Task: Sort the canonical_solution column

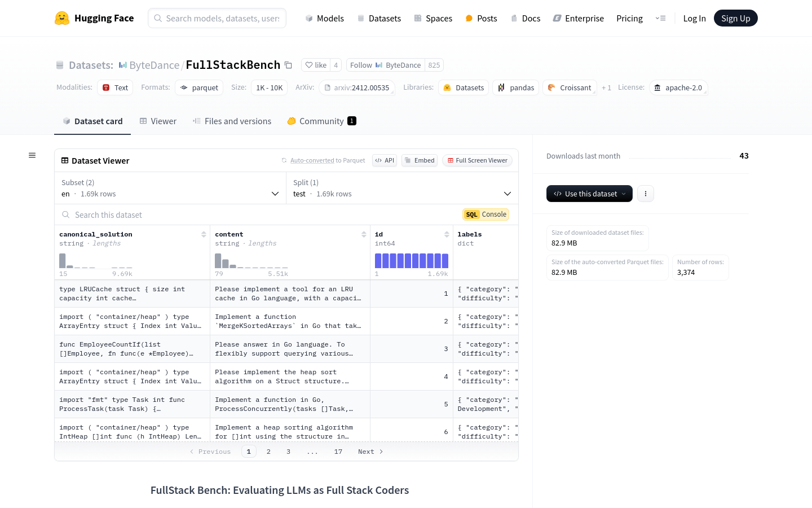Action: click(204, 234)
